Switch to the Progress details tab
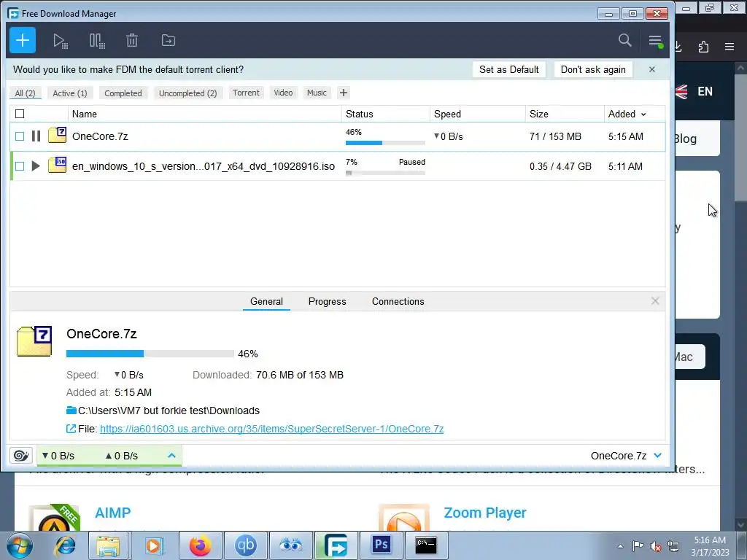Viewport: 747px width, 560px height. point(328,301)
